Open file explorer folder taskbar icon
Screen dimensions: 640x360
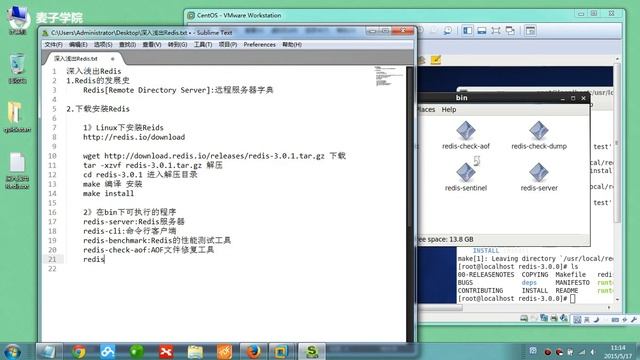(195, 352)
